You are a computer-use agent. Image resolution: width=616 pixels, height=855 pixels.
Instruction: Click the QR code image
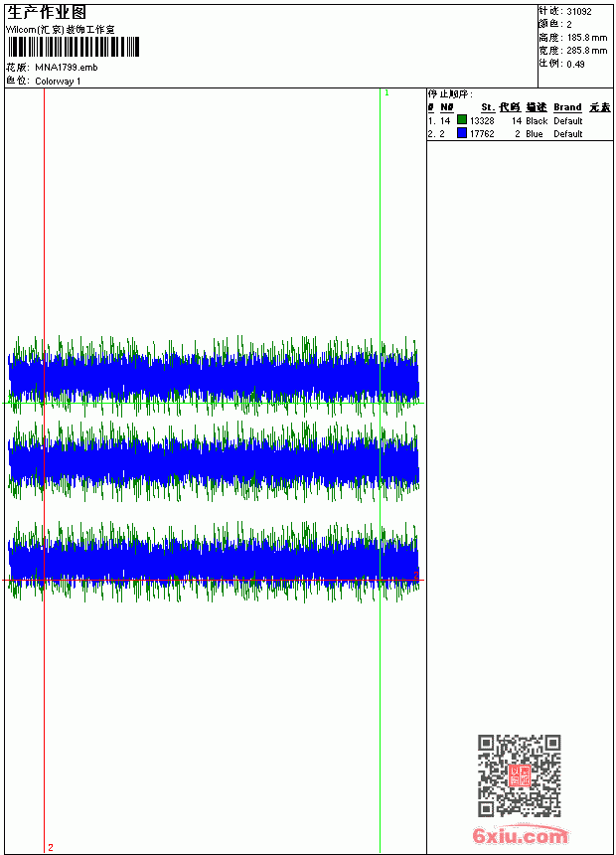[520, 774]
